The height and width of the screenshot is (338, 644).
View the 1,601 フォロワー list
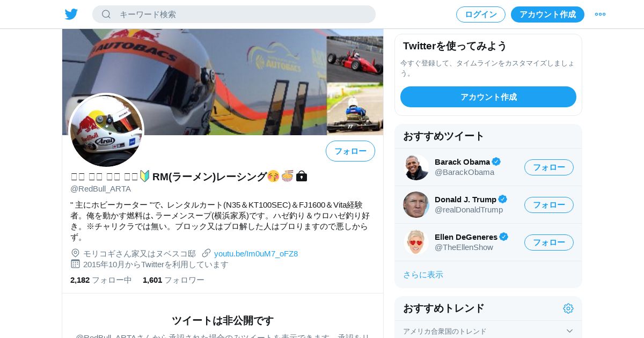[173, 280]
